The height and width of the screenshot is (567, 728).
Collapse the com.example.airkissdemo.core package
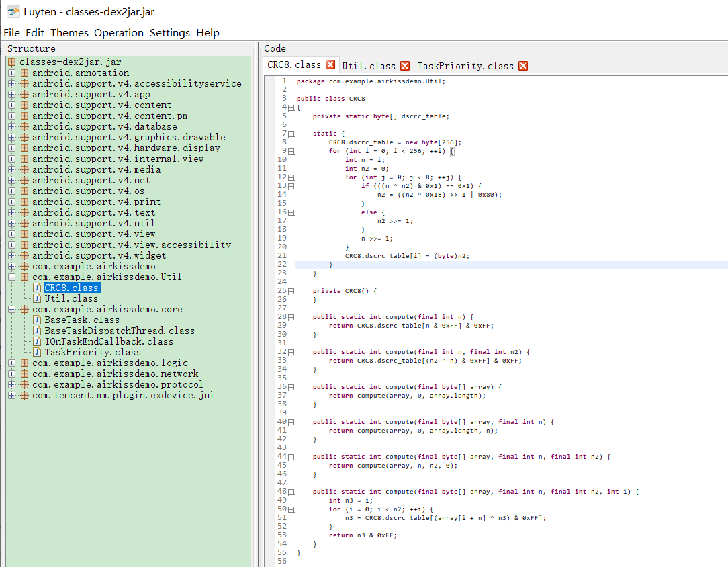12,309
